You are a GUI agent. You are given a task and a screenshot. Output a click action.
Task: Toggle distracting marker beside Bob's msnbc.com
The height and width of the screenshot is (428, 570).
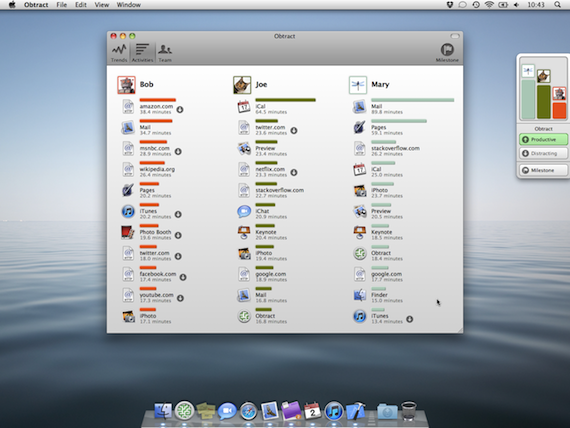(x=178, y=151)
